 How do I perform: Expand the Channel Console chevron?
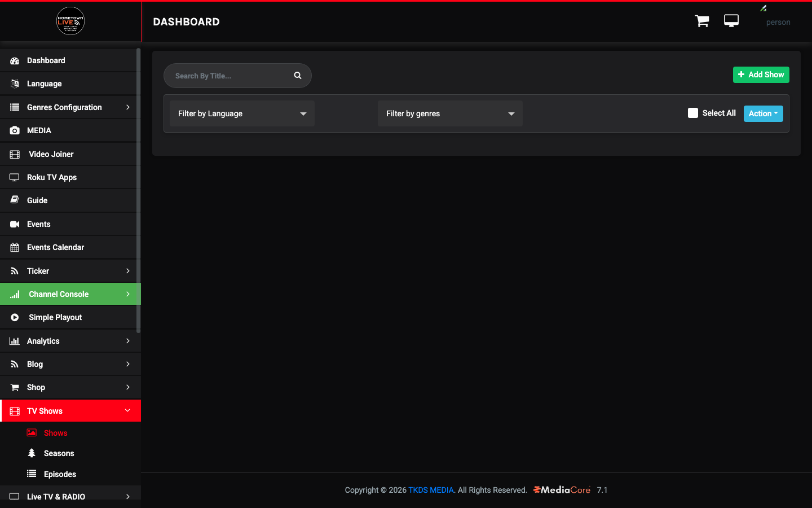(x=128, y=294)
